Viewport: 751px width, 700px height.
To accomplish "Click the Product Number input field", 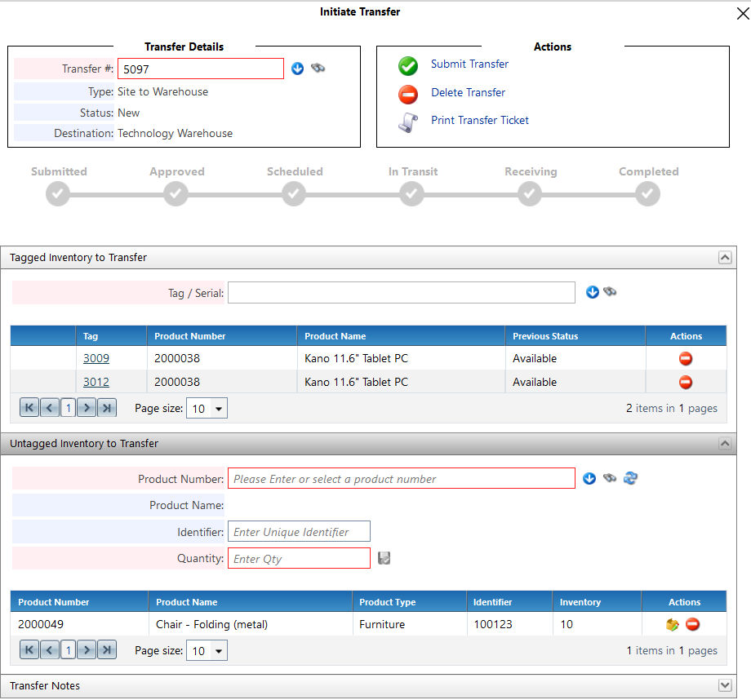I will 402,478.
